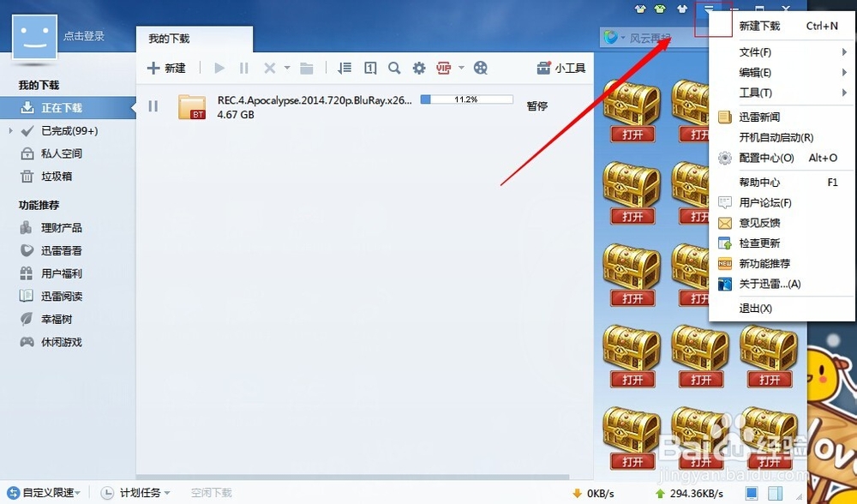Viewport: 857px width, 504px height.
Task: Click the toolbar pause task icon
Action: pos(243,68)
